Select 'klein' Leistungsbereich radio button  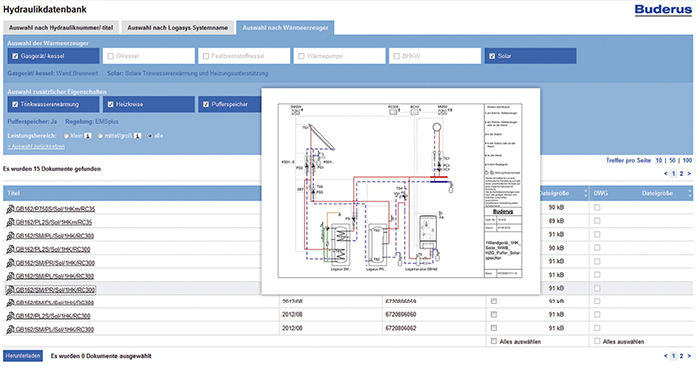point(66,136)
